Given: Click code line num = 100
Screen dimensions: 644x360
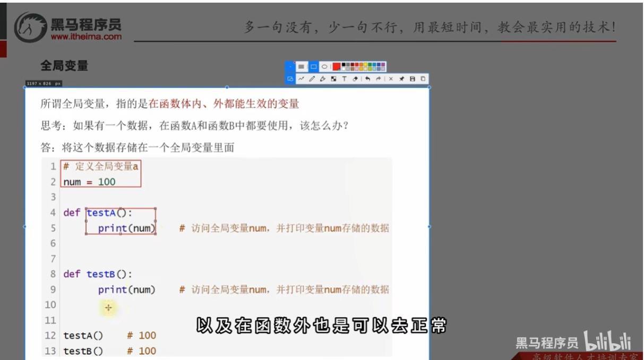Looking at the screenshot, I should (89, 182).
